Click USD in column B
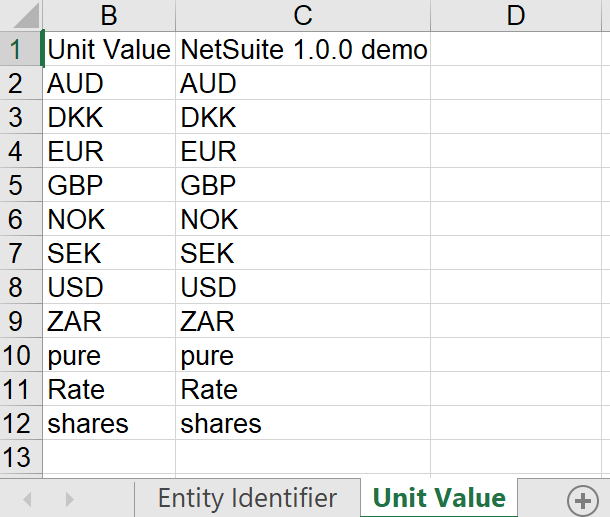610x517 pixels. (x=109, y=287)
